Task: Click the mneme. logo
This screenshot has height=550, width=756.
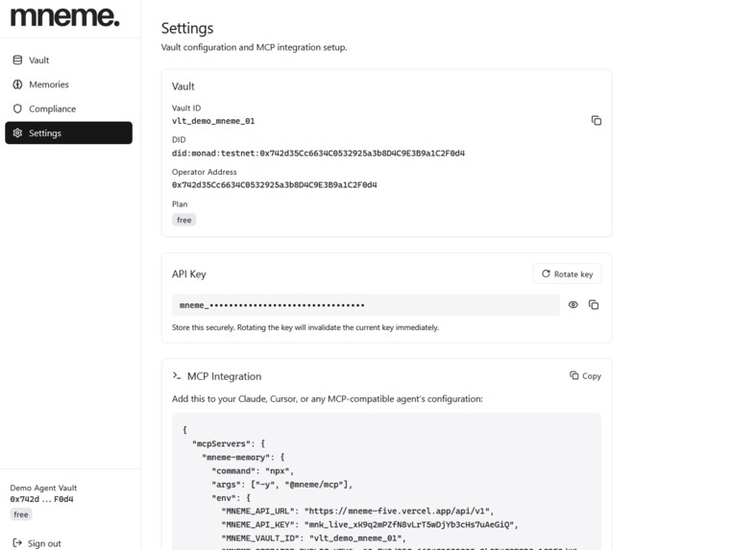Action: pos(65,16)
